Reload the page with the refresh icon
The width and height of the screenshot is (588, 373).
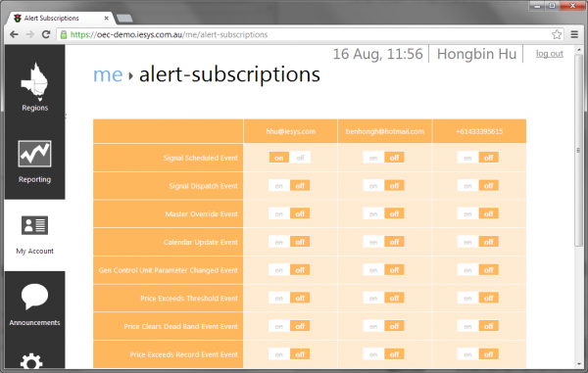point(46,34)
